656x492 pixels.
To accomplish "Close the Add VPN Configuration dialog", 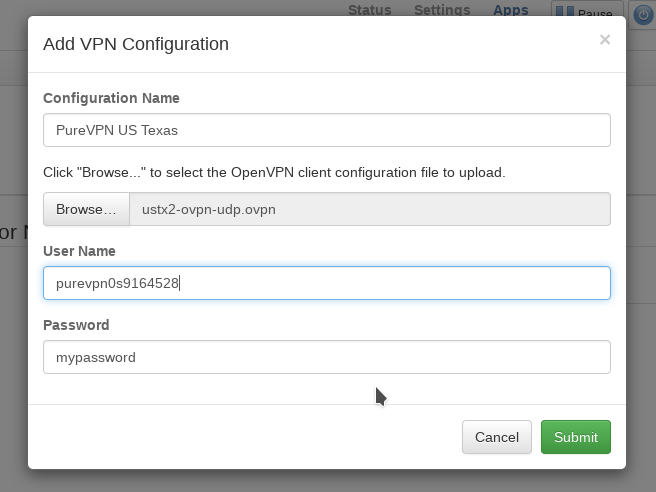I will point(604,40).
